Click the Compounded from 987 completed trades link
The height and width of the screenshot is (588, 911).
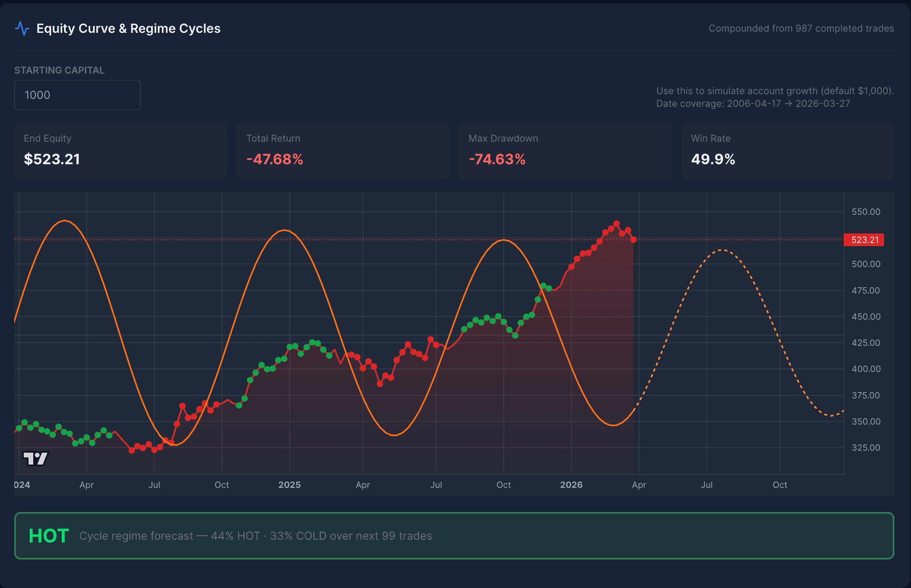tap(801, 28)
